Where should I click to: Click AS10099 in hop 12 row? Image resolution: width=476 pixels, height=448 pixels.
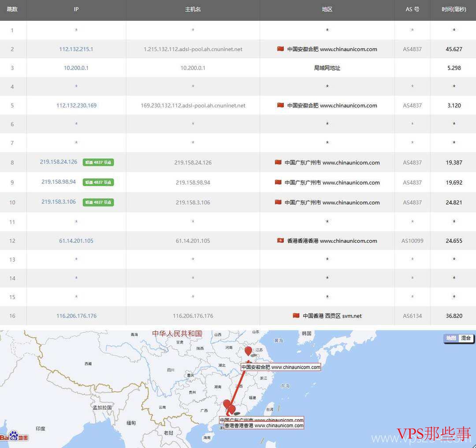pyautogui.click(x=412, y=241)
